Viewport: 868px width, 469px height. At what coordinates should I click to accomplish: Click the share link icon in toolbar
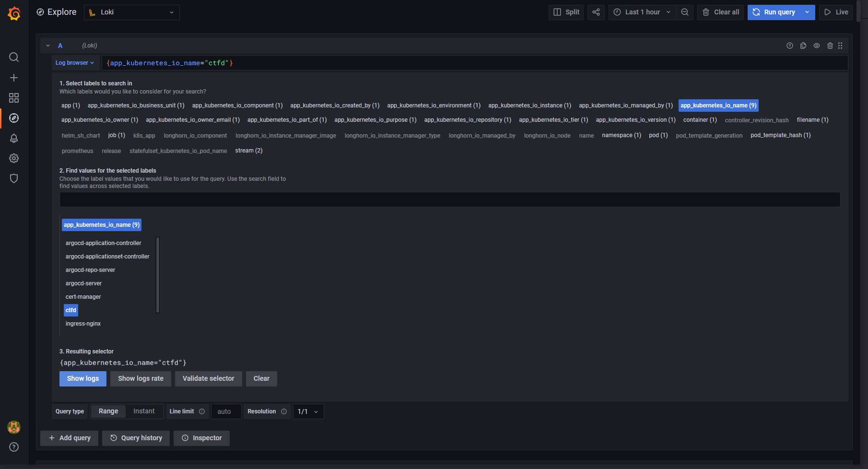[x=596, y=12]
